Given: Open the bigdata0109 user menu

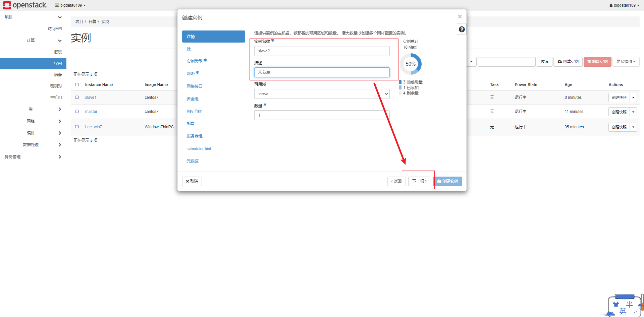Looking at the screenshot, I should tap(625, 5).
